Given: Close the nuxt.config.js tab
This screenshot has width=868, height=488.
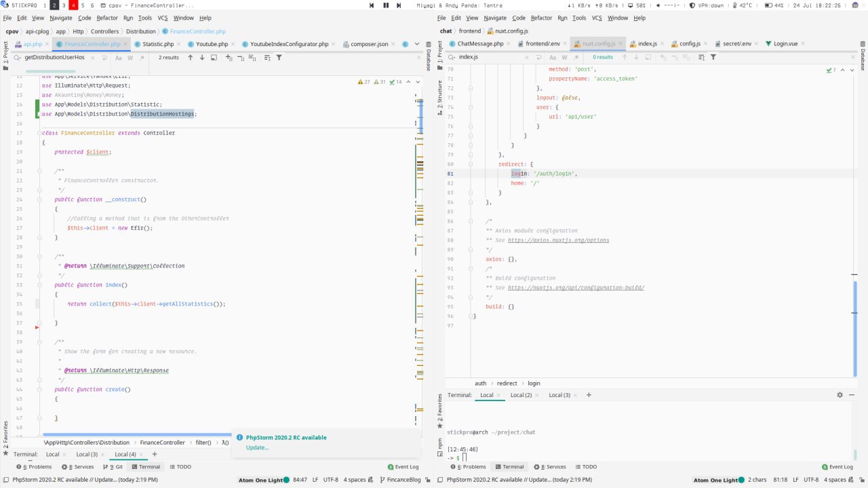Looking at the screenshot, I should 620,43.
